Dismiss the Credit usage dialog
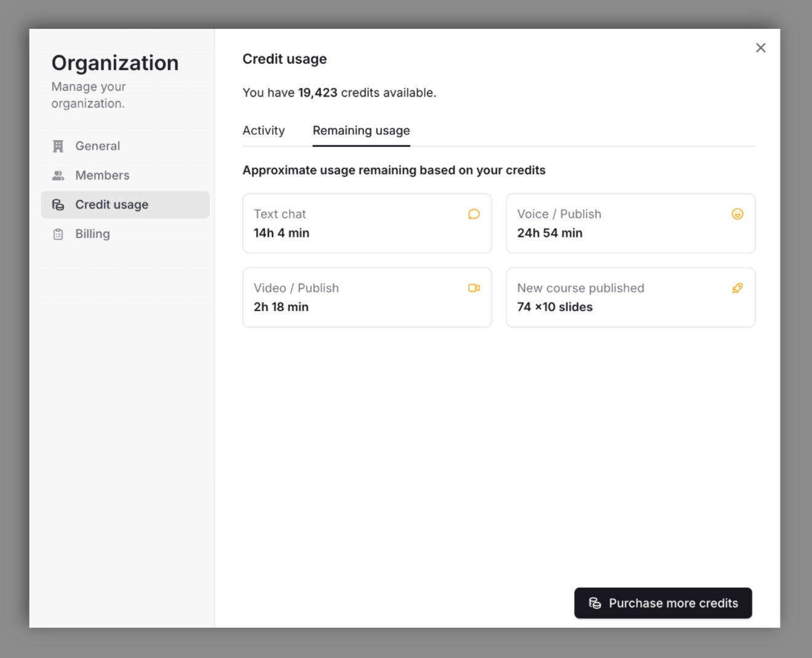The width and height of the screenshot is (812, 658). 761,47
